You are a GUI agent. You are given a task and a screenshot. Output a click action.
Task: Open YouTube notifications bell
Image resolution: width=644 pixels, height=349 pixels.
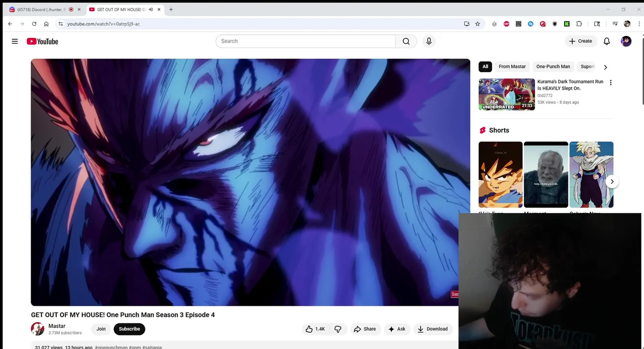coord(607,41)
